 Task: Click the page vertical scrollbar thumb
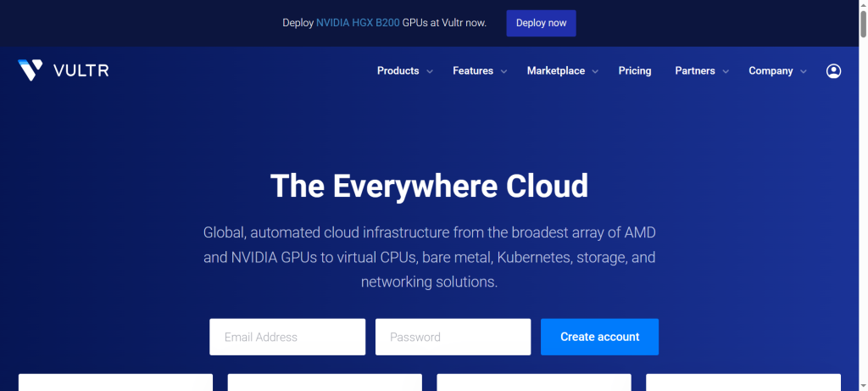pos(863,24)
